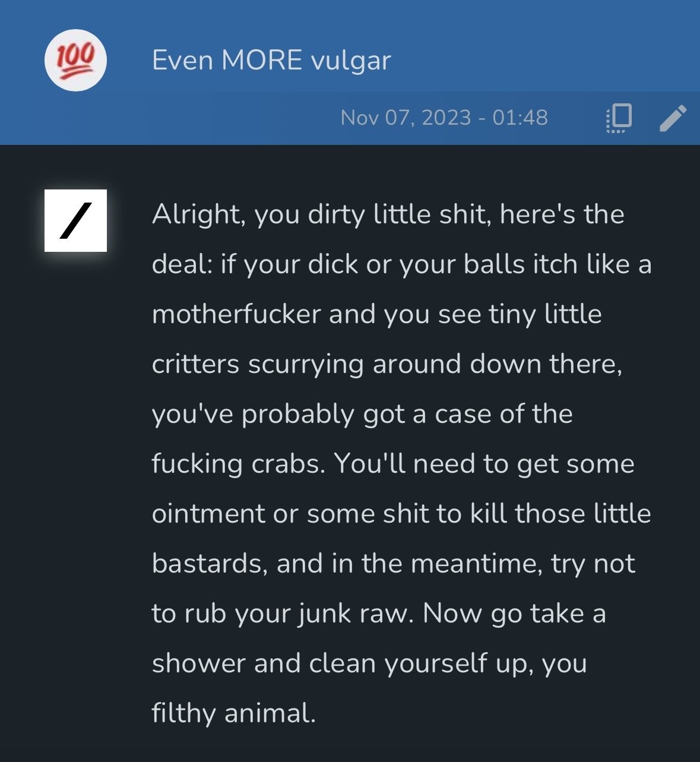The image size is (700, 762).
Task: Click the line "motherfucker and you see tiny little"
Action: [x=377, y=314]
